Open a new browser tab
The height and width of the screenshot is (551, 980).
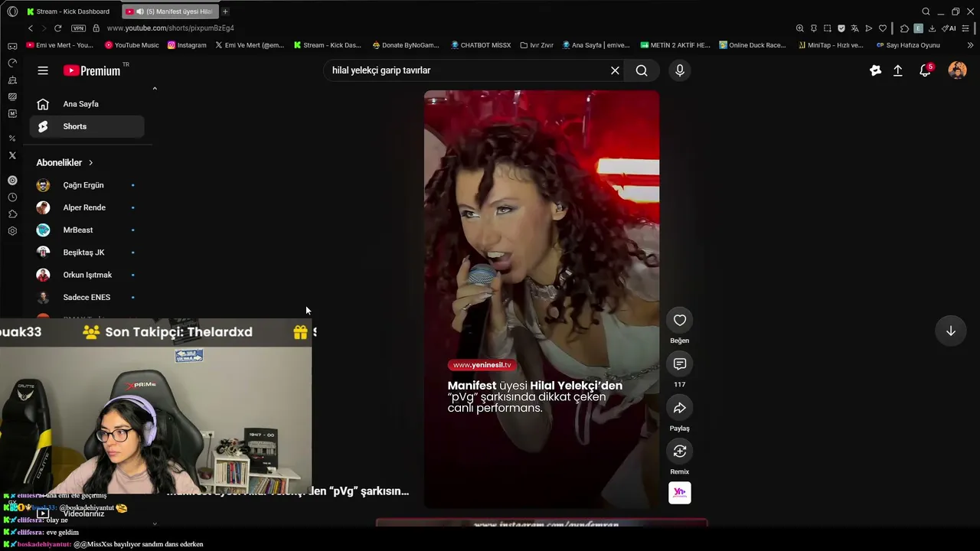225,11
